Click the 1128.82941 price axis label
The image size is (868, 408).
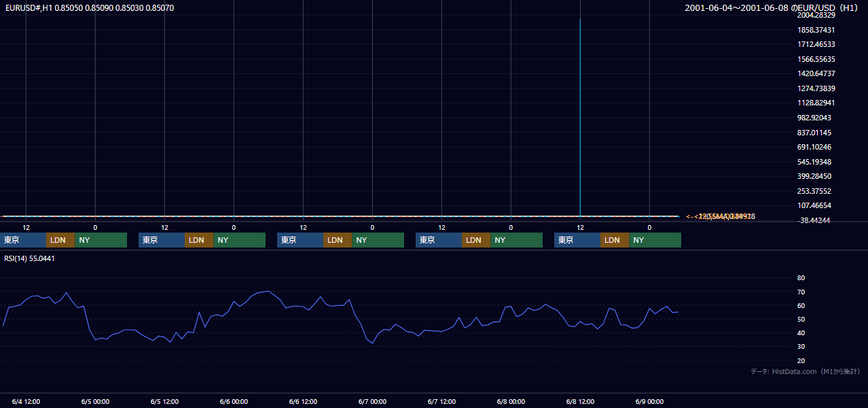click(816, 103)
